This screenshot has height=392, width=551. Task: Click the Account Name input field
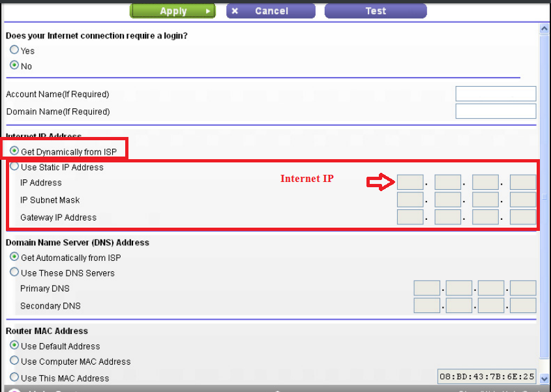coord(496,94)
